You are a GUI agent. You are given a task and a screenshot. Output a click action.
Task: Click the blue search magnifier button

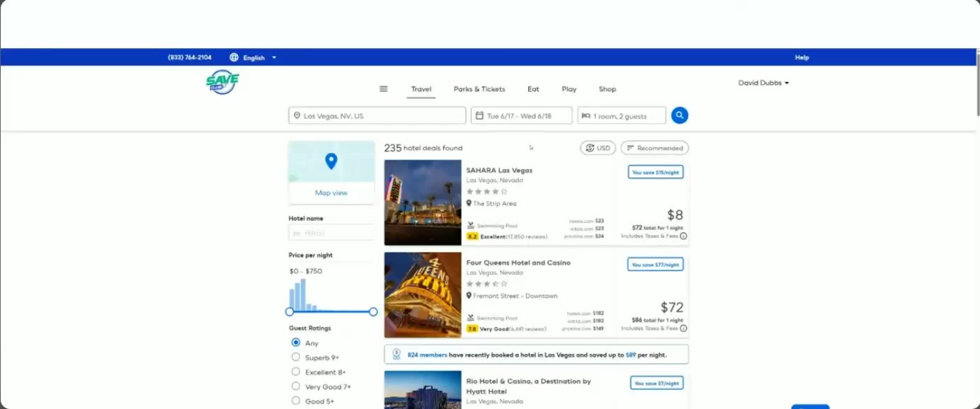pyautogui.click(x=680, y=115)
